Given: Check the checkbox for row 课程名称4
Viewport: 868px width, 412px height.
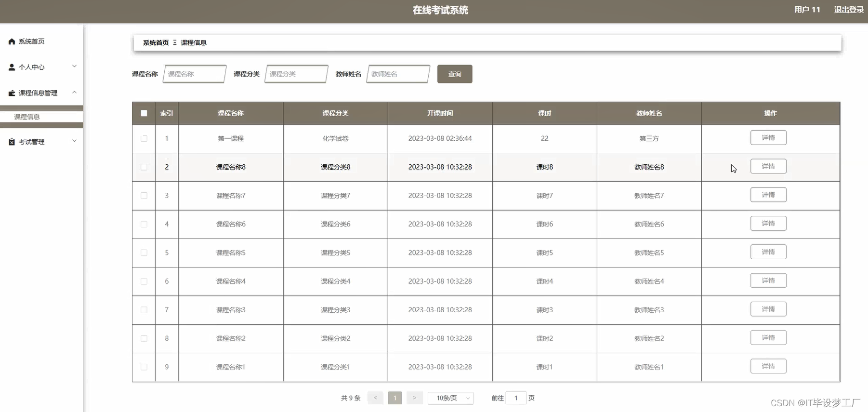Looking at the screenshot, I should point(144,281).
